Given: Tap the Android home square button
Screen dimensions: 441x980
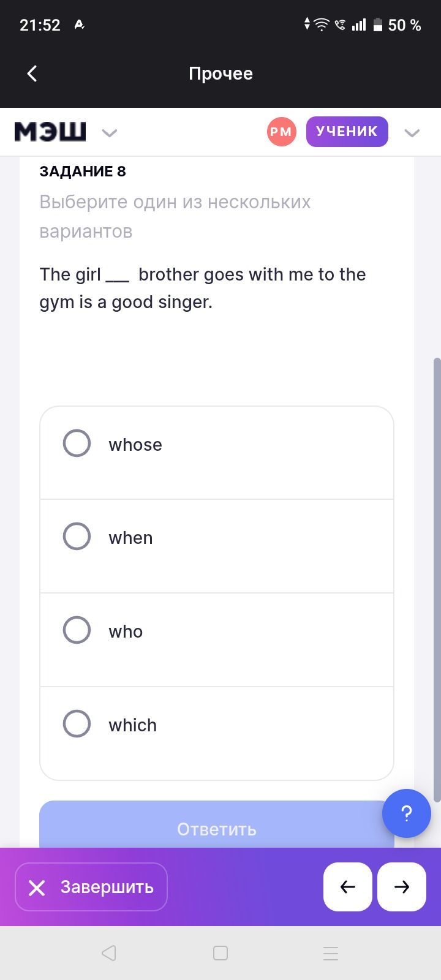Looking at the screenshot, I should pos(221,953).
